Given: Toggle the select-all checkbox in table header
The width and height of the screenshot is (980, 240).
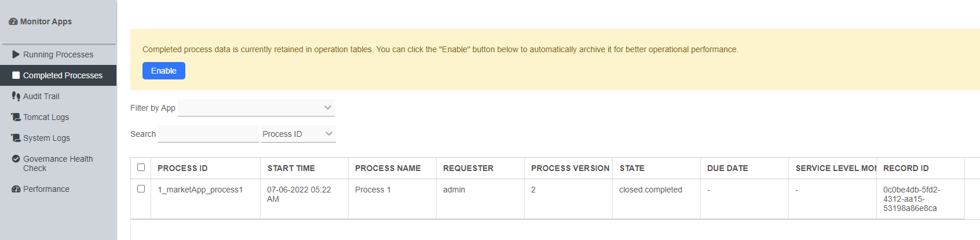Looking at the screenshot, I should point(141,168).
